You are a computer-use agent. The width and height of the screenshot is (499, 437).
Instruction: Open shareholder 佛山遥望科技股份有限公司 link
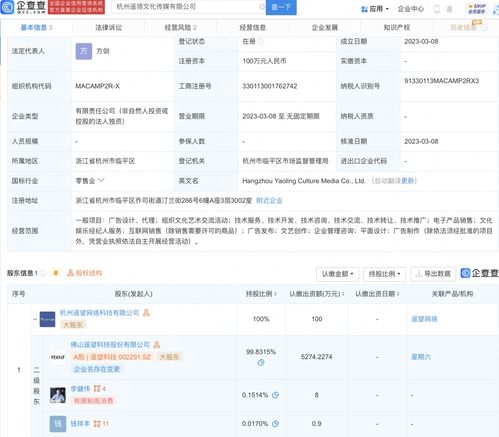click(x=110, y=344)
